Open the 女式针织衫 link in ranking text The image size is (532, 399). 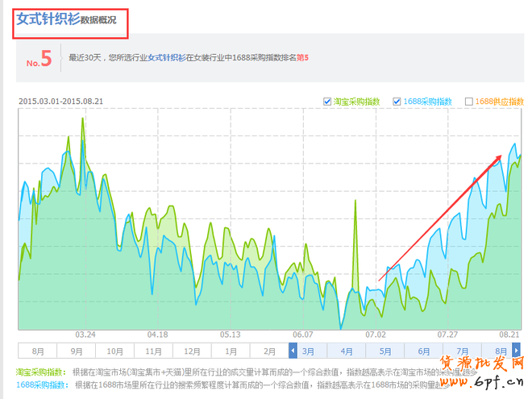click(x=166, y=58)
